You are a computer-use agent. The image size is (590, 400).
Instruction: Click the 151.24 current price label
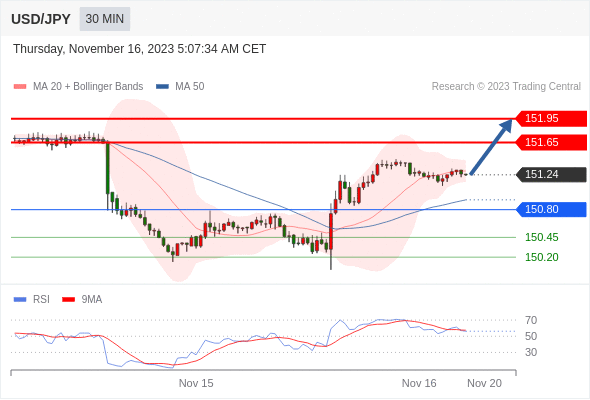tap(551, 175)
